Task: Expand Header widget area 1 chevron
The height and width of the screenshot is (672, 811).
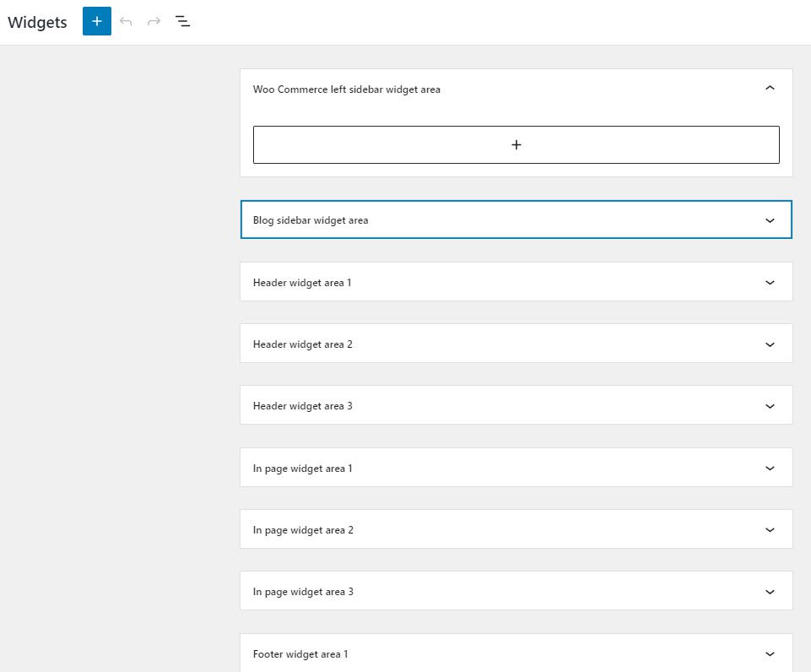Action: 769,283
